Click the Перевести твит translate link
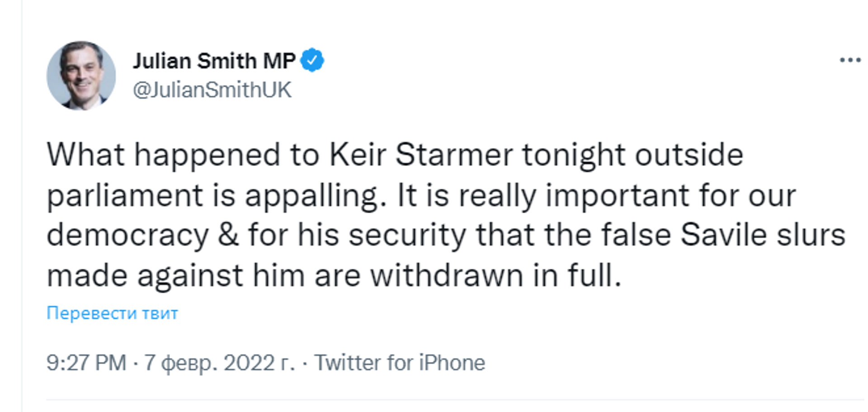The height and width of the screenshot is (412, 868). [112, 313]
